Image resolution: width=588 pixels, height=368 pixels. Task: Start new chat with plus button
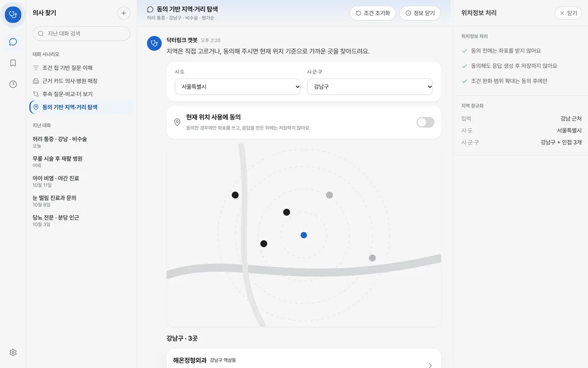124,13
